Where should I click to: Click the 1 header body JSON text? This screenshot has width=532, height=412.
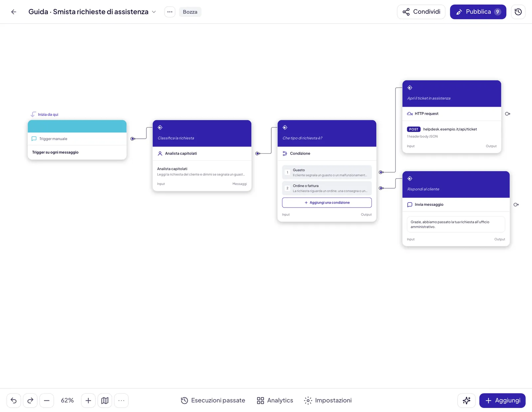pos(422,136)
